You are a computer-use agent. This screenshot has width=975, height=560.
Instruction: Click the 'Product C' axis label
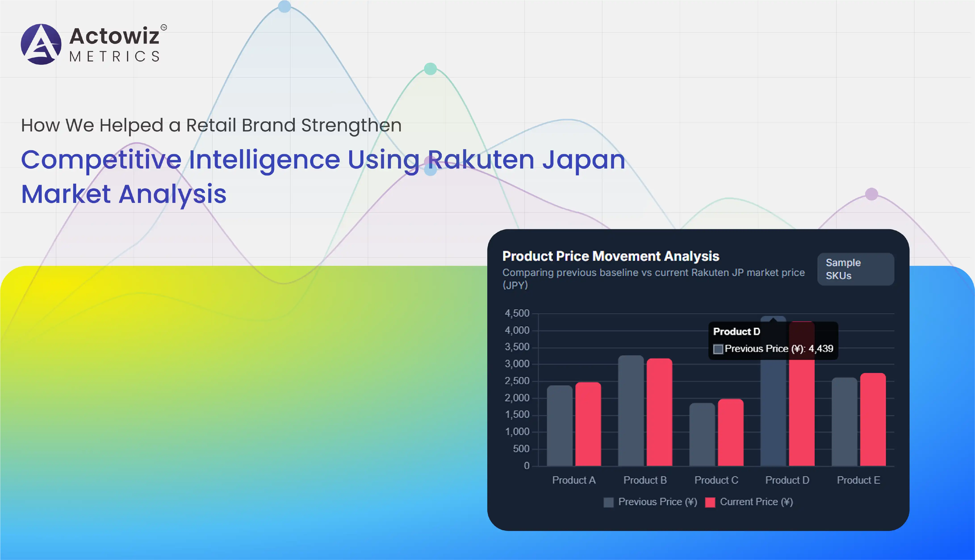(x=716, y=480)
